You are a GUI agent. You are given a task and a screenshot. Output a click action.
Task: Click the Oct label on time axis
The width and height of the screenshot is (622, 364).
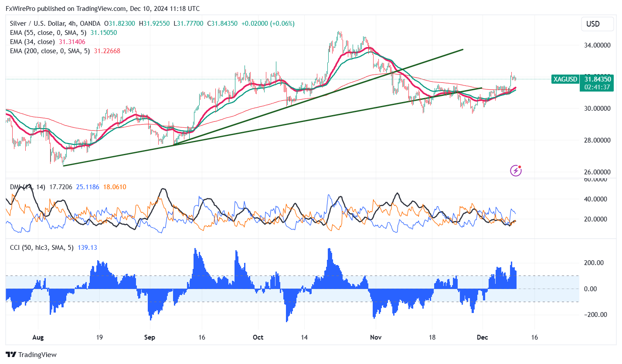point(258,337)
